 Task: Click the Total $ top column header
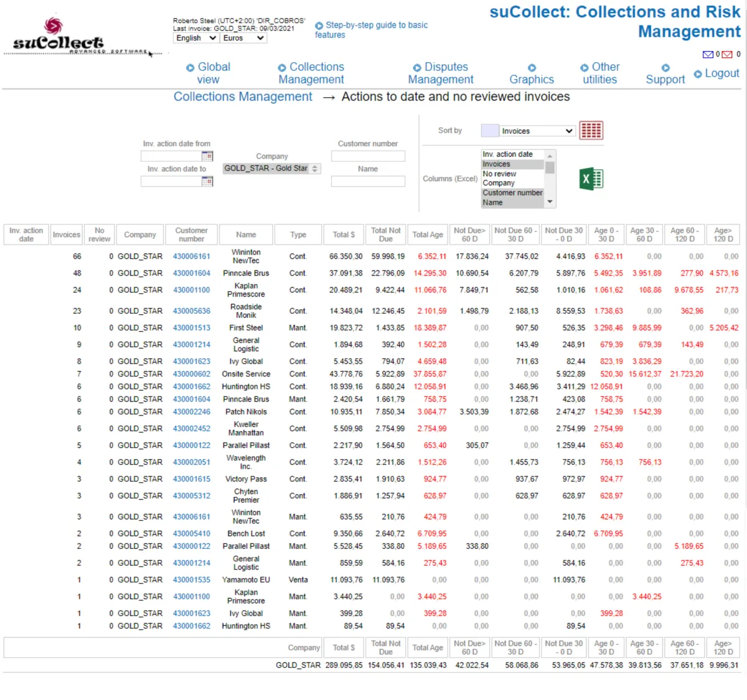coord(344,235)
